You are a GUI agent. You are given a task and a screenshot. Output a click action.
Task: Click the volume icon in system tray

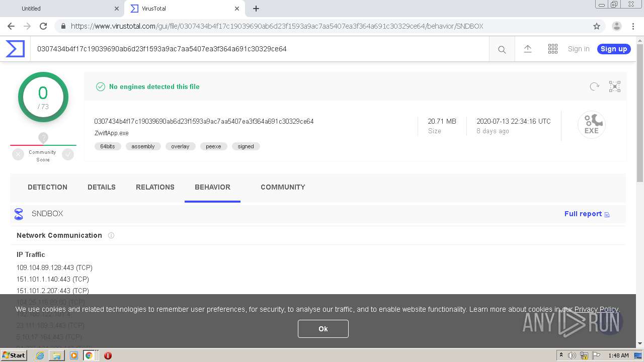coord(572,355)
